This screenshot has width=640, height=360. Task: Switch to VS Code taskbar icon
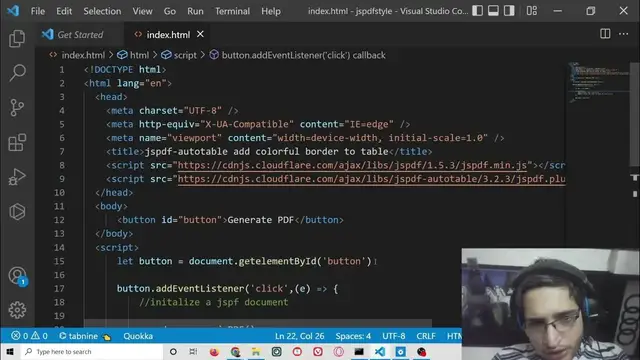click(x=380, y=351)
